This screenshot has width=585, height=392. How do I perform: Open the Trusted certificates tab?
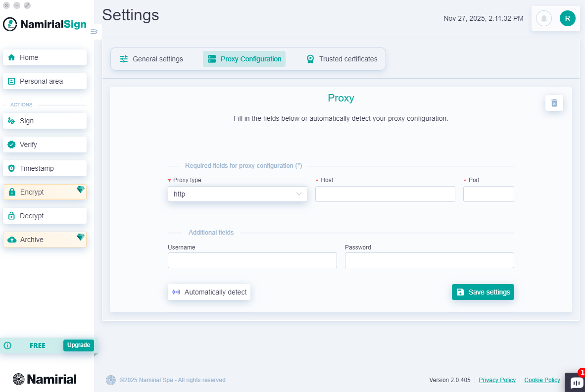pos(341,58)
